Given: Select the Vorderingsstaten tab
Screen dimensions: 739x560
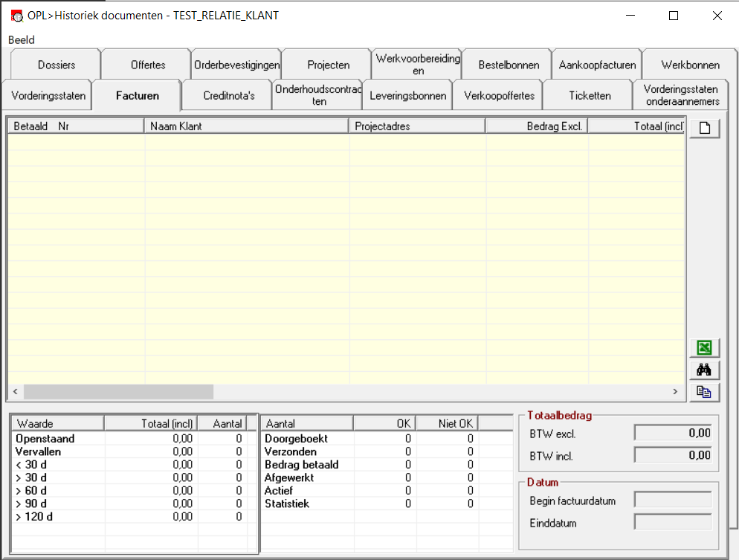Looking at the screenshot, I should click(48, 96).
